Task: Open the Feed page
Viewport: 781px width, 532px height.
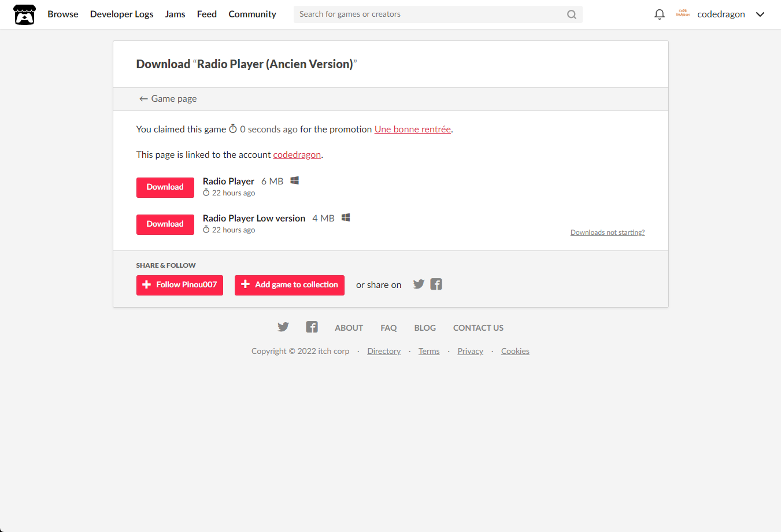Action: [x=207, y=14]
